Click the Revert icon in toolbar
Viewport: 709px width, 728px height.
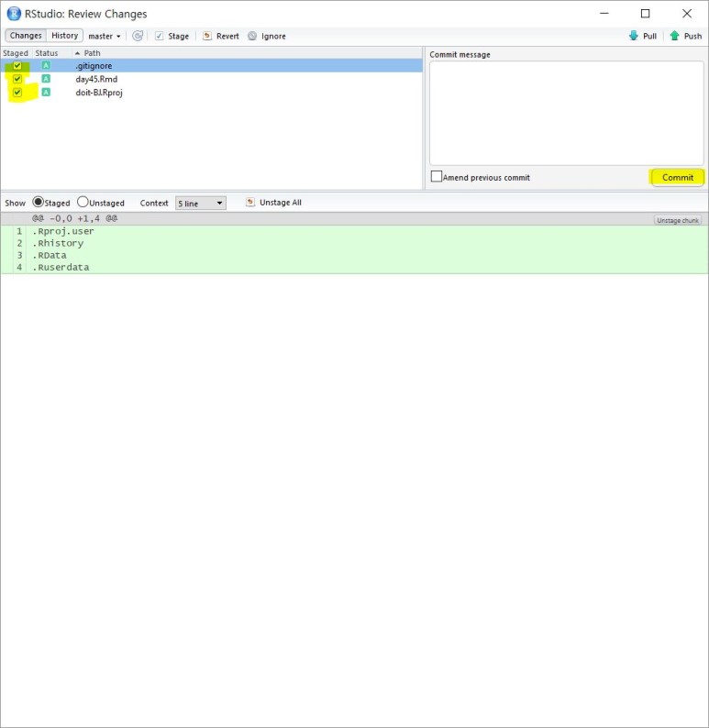(x=207, y=36)
